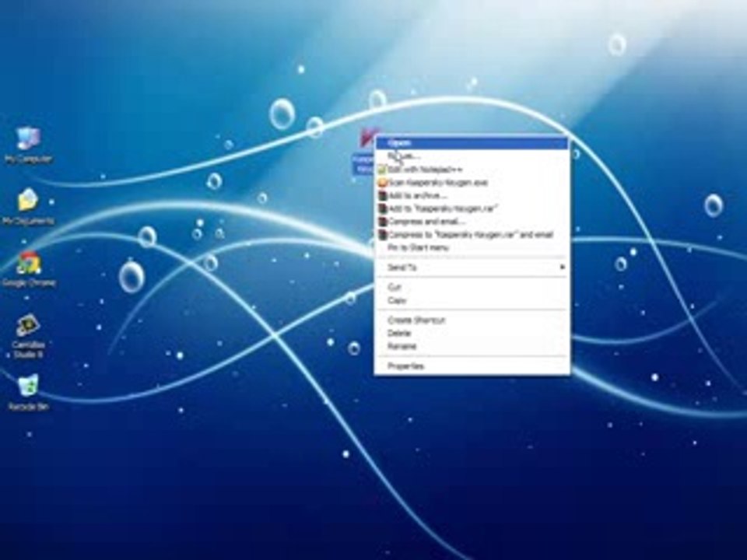Choose Create Shortcut in the context menu
Screen dimensions: 747x560
tap(472, 320)
